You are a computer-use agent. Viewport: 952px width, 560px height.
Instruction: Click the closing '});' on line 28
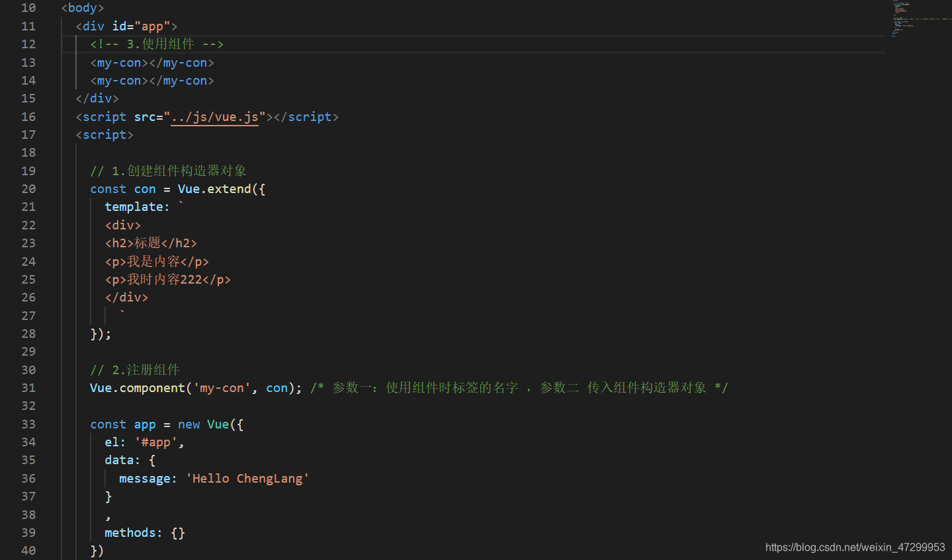(101, 334)
